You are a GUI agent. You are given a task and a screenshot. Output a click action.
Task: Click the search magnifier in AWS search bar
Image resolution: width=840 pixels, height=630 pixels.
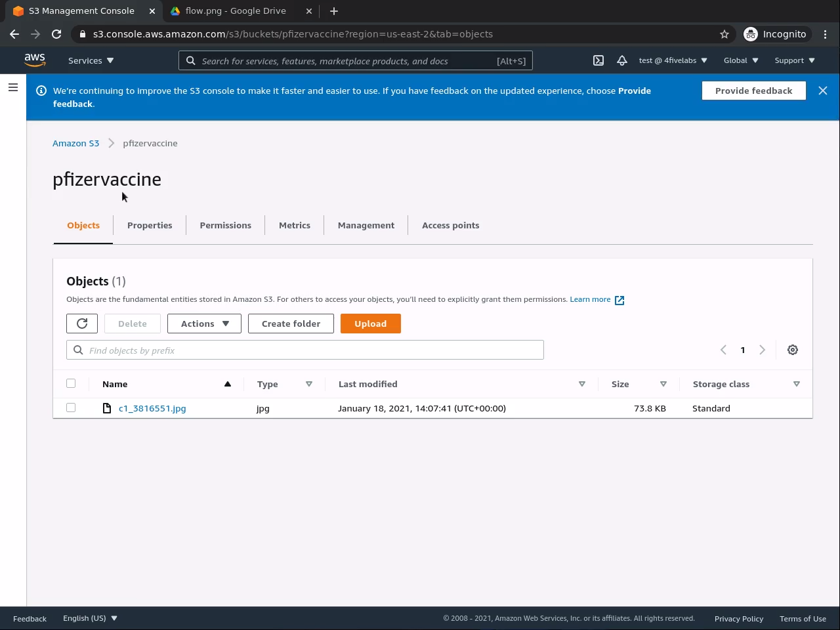point(190,60)
